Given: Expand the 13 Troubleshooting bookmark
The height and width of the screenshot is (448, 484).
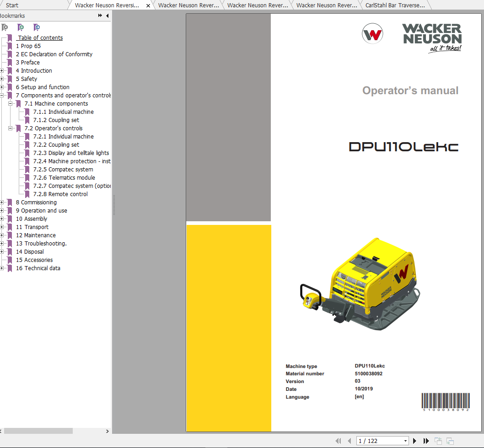Looking at the screenshot, I should pos(1,244).
